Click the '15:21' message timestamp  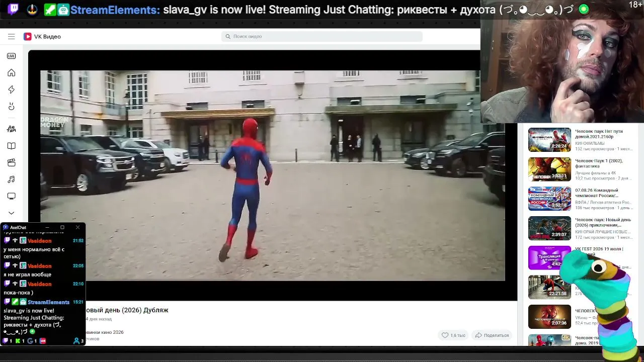click(78, 302)
